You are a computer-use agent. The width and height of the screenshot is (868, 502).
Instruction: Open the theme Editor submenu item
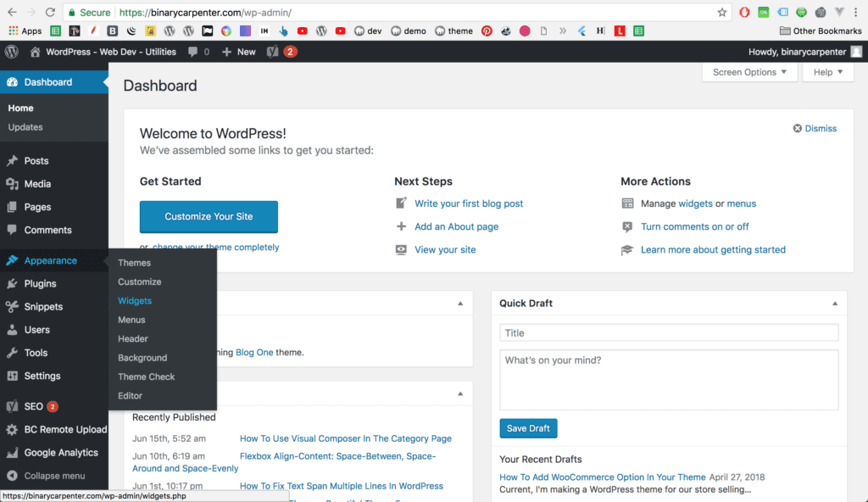tap(130, 396)
